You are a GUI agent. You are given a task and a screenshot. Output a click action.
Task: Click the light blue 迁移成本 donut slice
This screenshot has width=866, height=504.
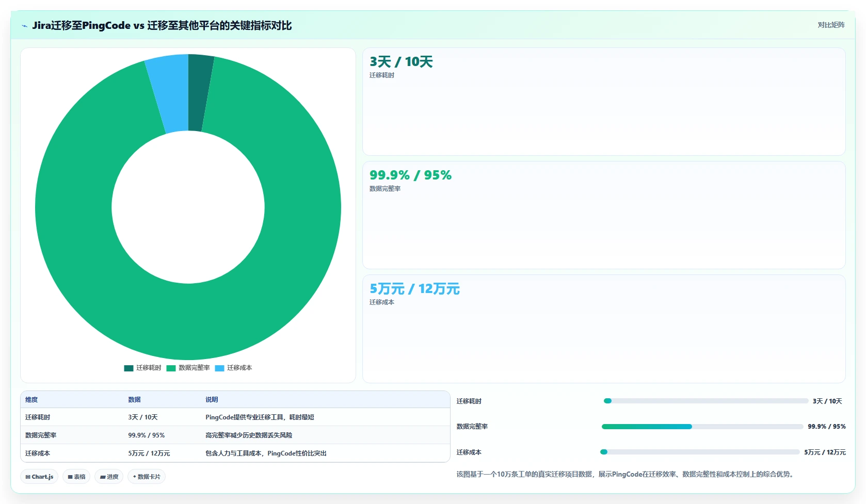[x=171, y=93]
